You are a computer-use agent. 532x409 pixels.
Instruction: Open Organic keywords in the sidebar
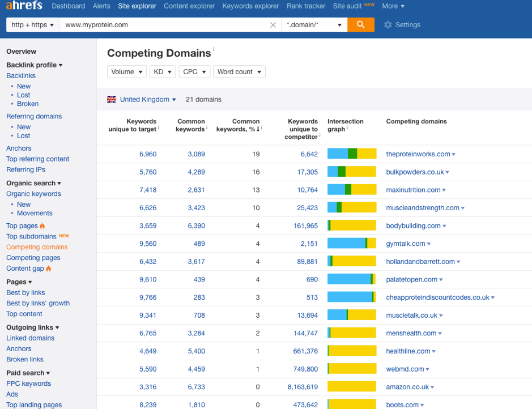click(x=33, y=194)
